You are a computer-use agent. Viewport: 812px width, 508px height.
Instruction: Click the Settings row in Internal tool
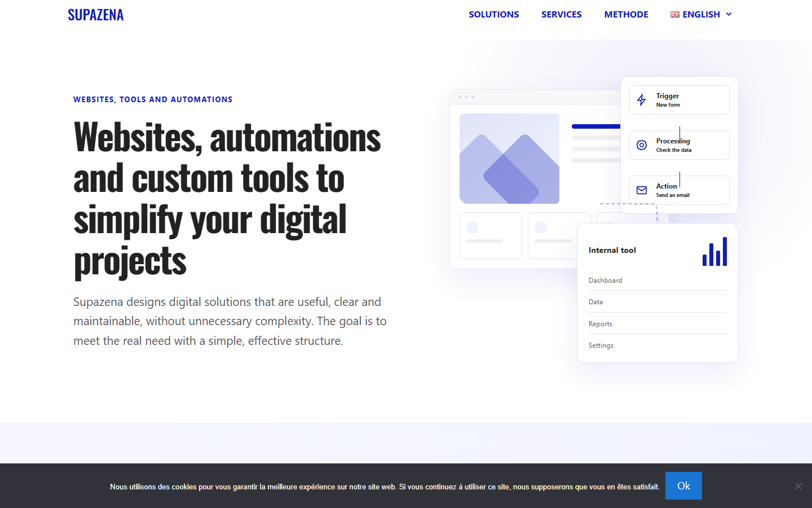[657, 345]
